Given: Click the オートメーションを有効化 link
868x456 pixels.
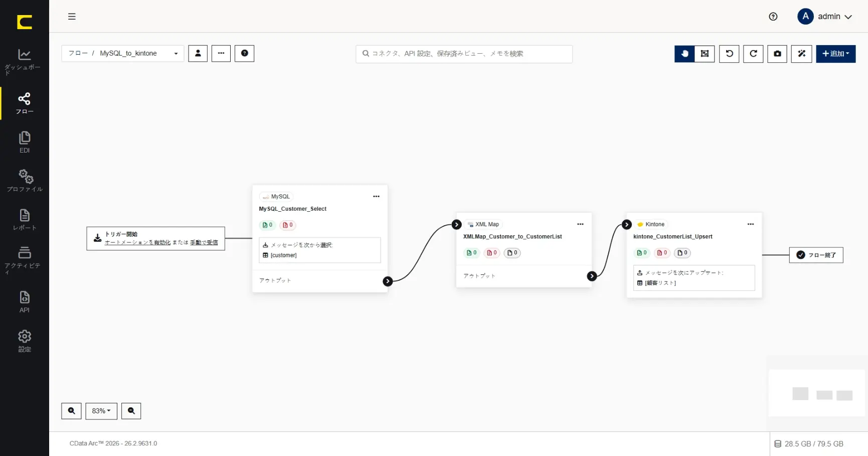Looking at the screenshot, I should (x=137, y=242).
